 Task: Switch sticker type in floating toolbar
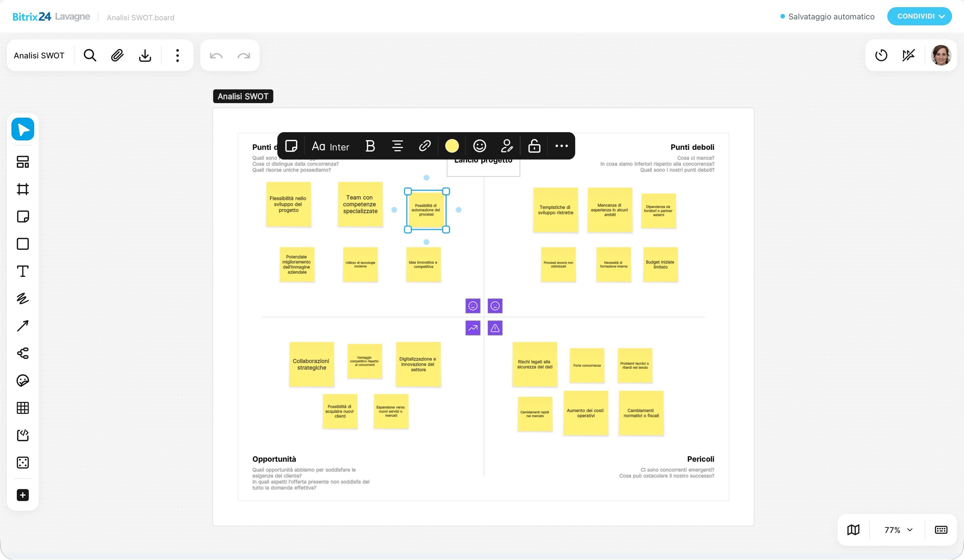[x=291, y=146]
